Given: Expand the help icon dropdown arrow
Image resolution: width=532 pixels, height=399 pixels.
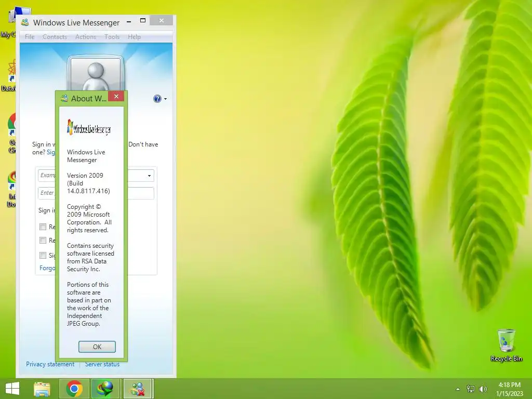Looking at the screenshot, I should tap(166, 99).
